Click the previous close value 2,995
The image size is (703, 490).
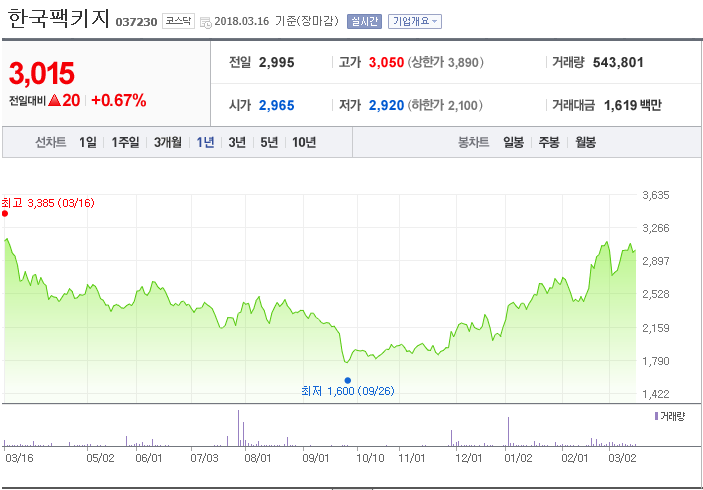click(x=276, y=62)
